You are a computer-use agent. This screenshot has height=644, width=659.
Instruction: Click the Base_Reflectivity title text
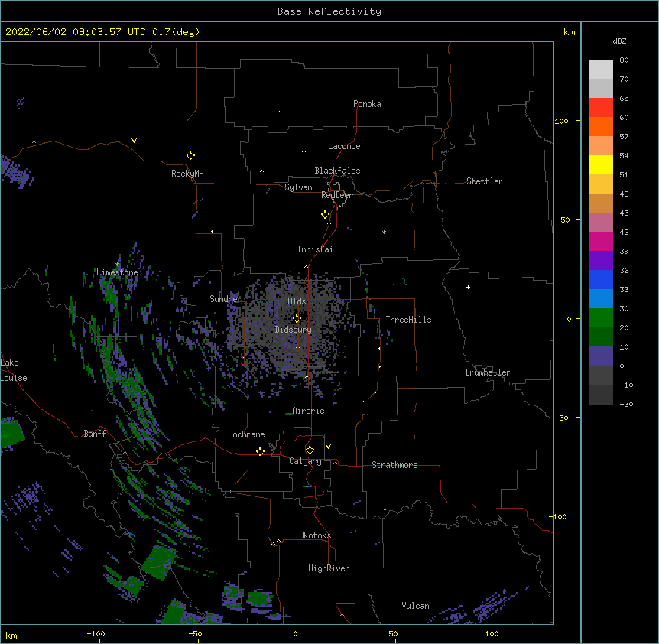click(329, 11)
